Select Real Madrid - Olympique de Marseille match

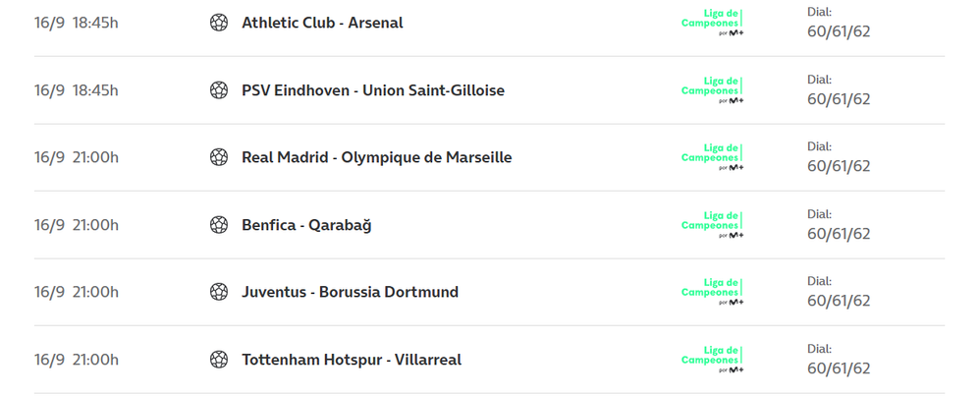coord(376,157)
